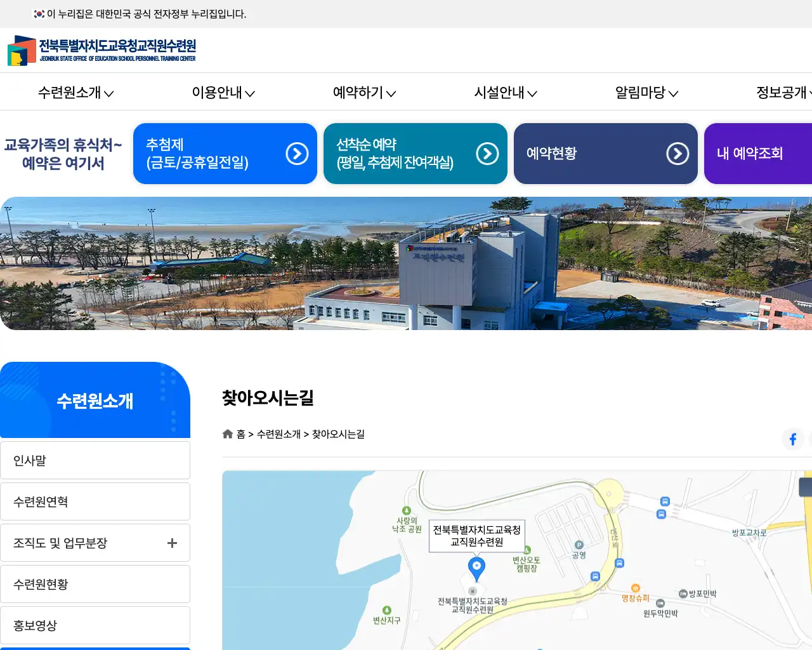This screenshot has width=812, height=650.
Task: Click the arrow icon on the 추첨제 button
Action: (297, 153)
